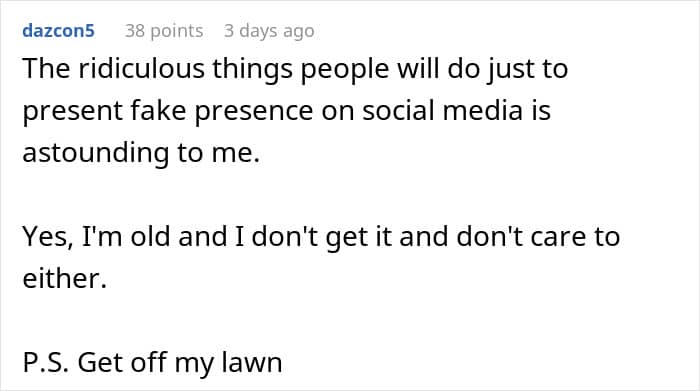Click the word present beginning the second line

72,112
